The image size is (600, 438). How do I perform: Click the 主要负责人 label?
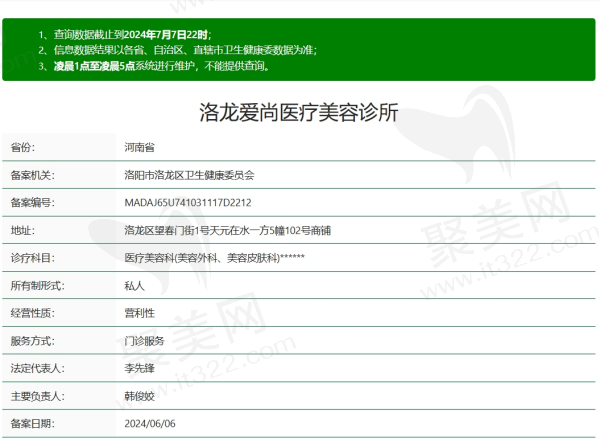point(38,396)
